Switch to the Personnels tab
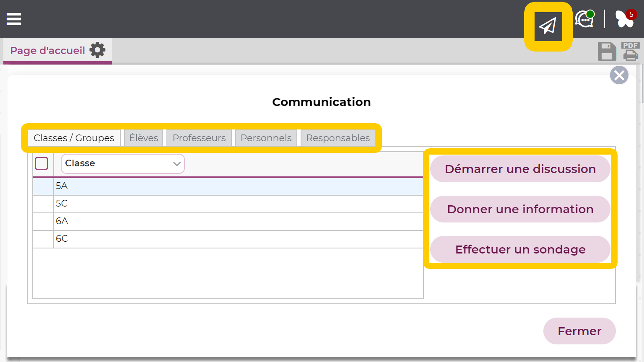Screen dimensions: 644x362 click(x=266, y=138)
